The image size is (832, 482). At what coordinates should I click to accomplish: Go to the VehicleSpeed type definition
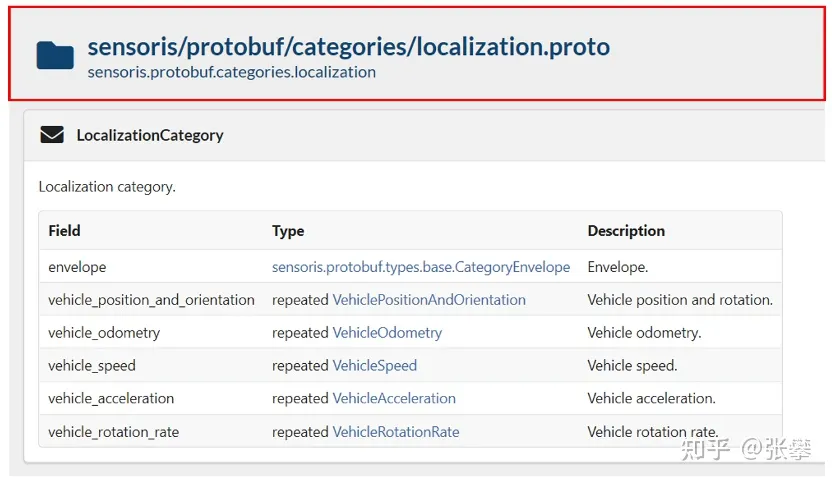[375, 365]
